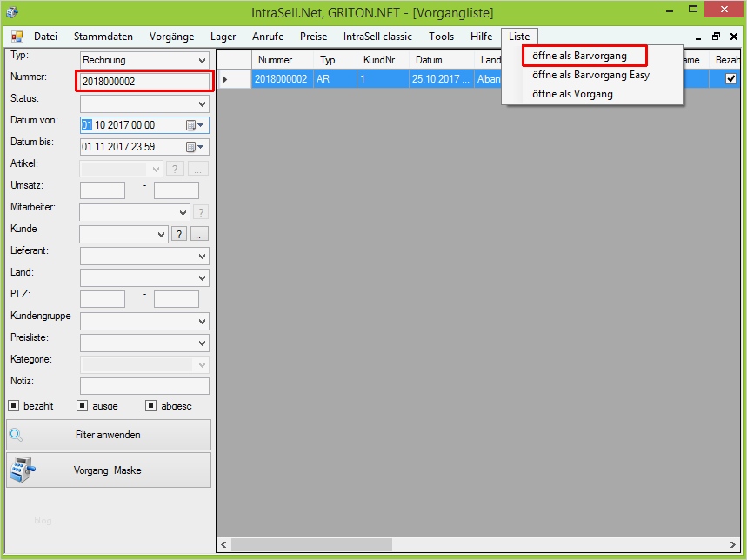The width and height of the screenshot is (747, 560).
Task: Open calendar picker for Datum von
Action: 195,125
